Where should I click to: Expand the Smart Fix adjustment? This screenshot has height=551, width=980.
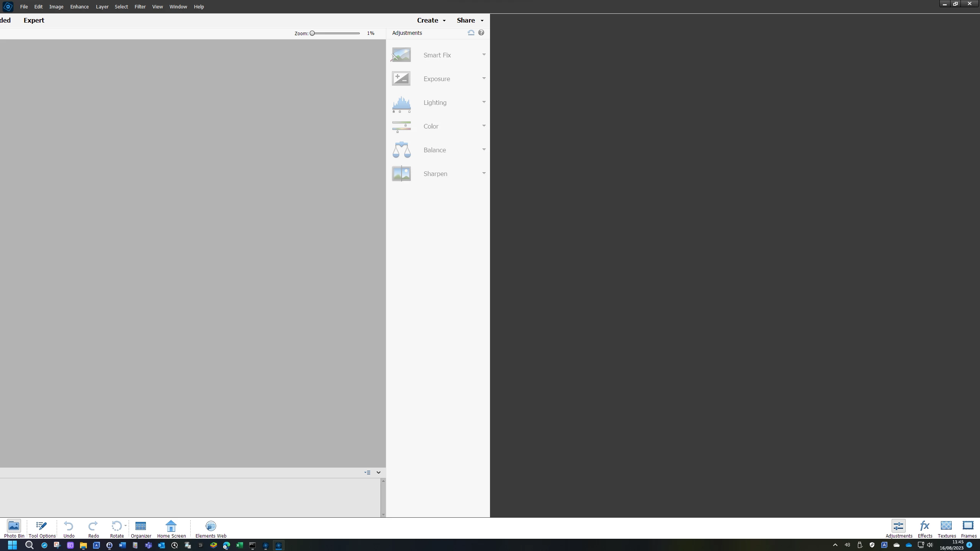(x=484, y=55)
